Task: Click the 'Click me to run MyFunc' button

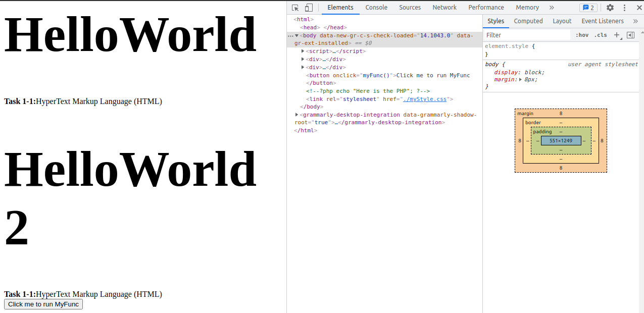Action: click(x=43, y=304)
